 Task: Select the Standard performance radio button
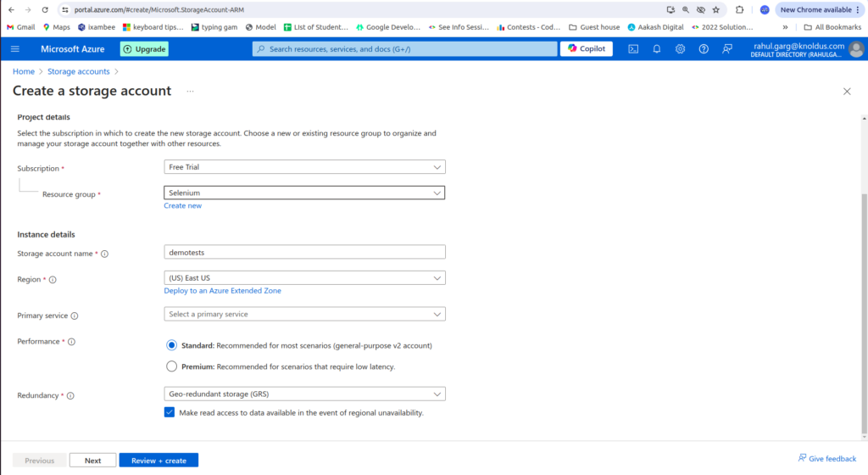[172, 345]
